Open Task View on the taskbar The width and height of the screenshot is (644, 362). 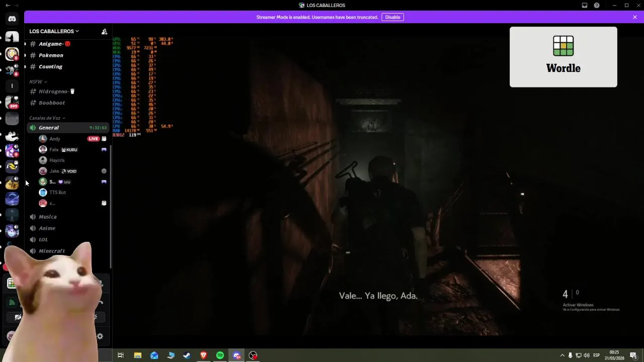[x=121, y=355]
